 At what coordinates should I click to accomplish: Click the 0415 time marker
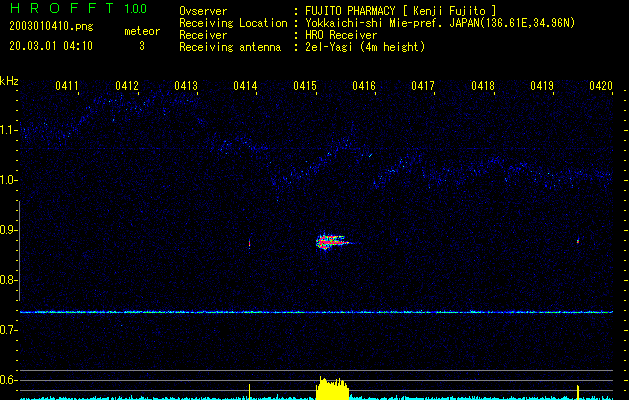[305, 86]
